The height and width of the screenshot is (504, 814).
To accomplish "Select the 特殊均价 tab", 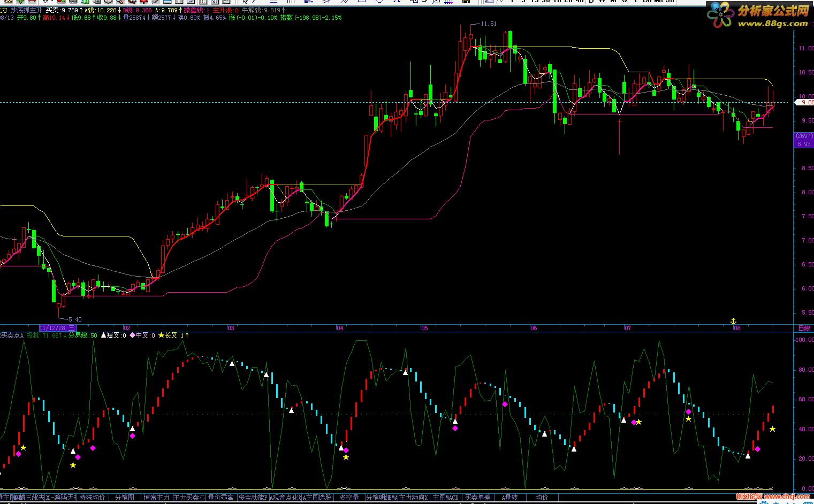I will [93, 498].
